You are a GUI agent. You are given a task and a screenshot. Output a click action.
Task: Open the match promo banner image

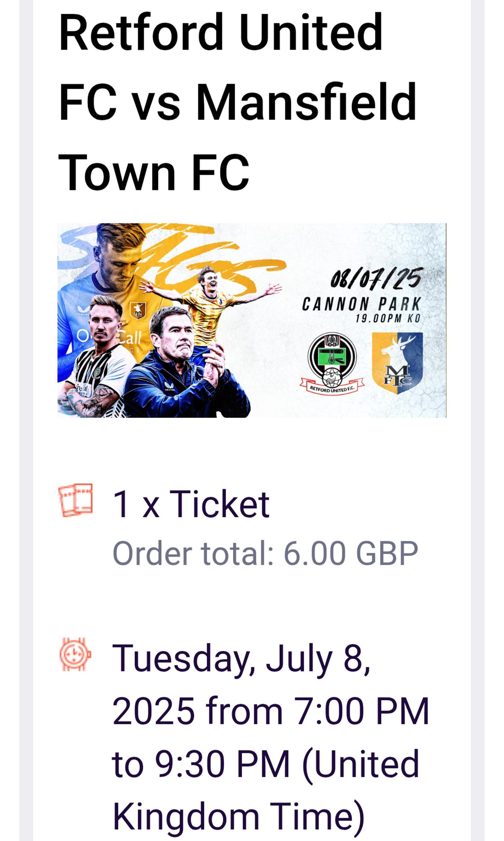point(252,320)
